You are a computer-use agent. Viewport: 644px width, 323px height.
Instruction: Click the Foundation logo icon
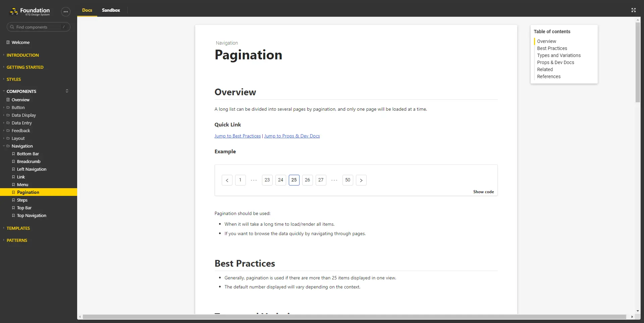tap(14, 11)
